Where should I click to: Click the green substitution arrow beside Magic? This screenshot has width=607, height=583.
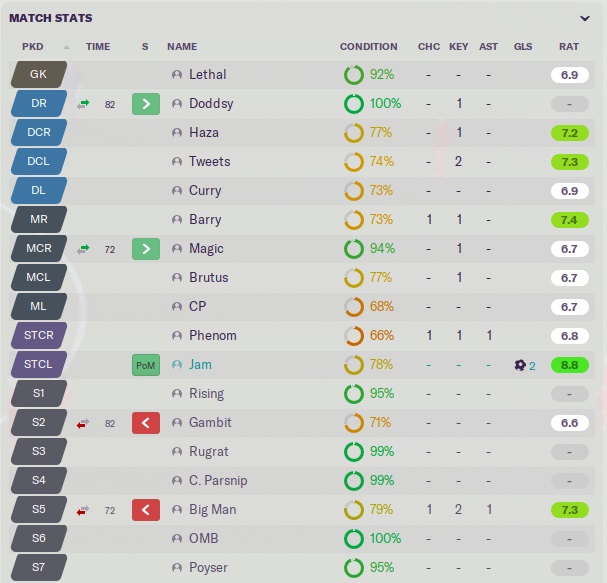click(146, 248)
